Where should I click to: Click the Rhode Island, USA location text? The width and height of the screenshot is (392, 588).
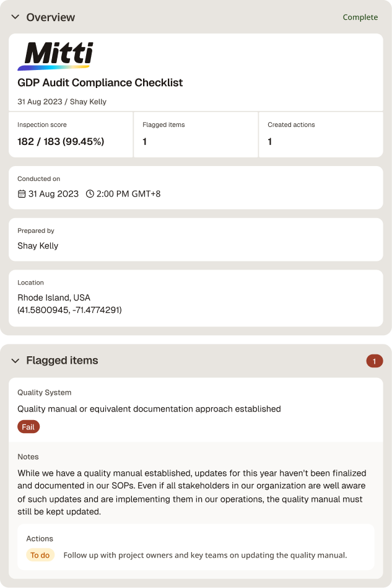click(54, 298)
